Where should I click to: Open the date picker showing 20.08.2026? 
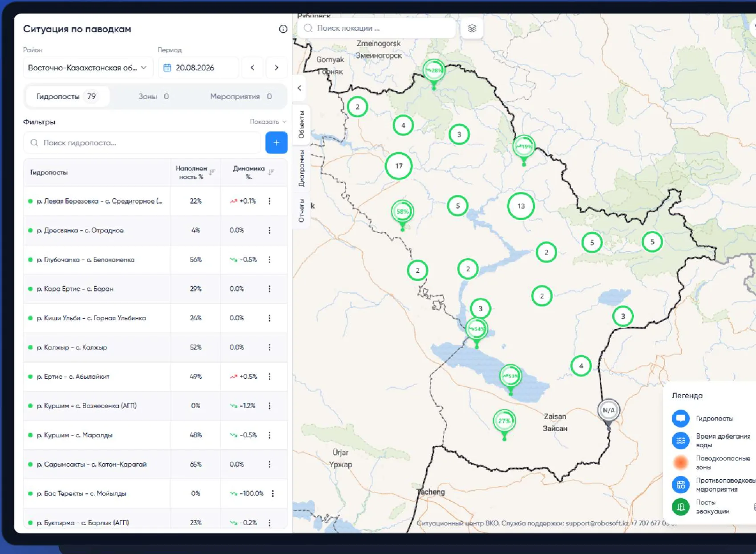(198, 68)
